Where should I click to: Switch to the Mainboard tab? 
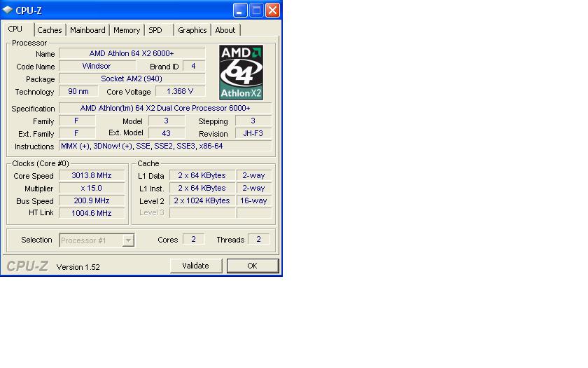coord(87,30)
